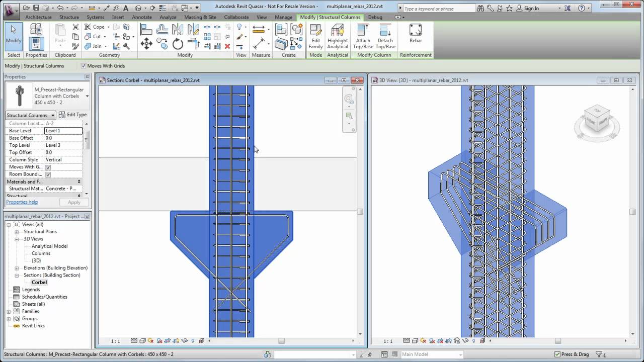
Task: Toggle Room Bounding property checkbox
Action: tap(48, 174)
